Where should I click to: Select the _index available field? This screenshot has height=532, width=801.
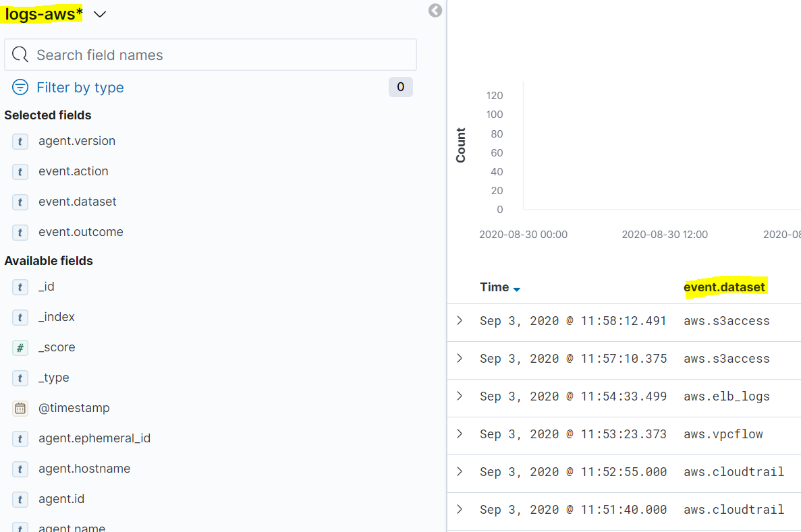pos(56,317)
